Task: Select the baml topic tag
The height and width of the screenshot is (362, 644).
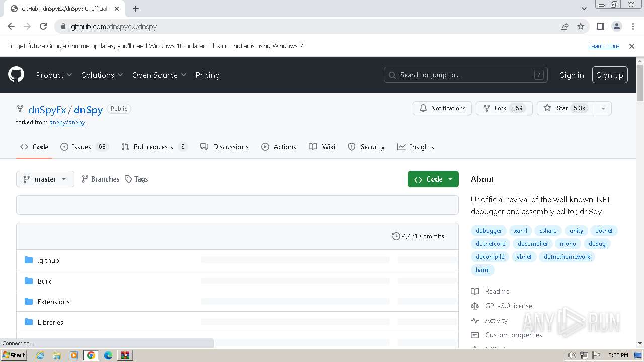Action: pos(482,270)
